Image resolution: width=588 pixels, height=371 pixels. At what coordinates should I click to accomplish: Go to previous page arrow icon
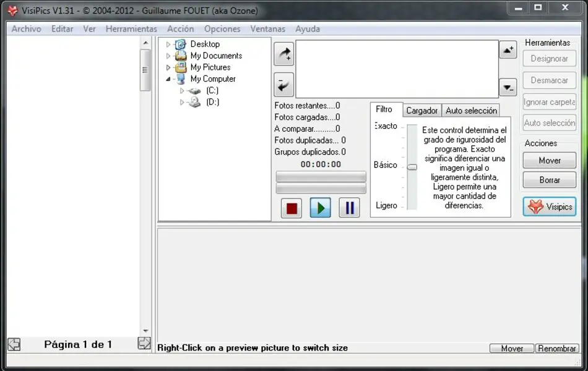pos(14,344)
